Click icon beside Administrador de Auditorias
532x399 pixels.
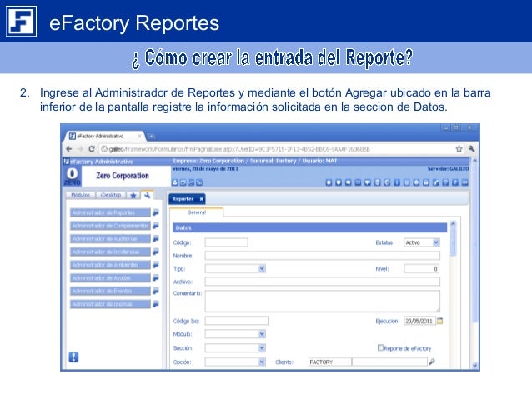point(155,239)
